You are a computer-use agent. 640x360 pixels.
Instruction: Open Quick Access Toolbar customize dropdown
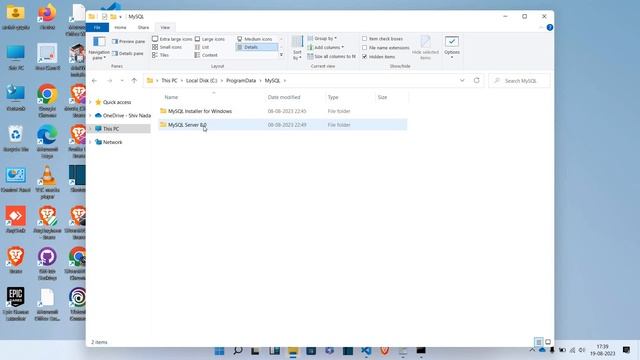120,17
